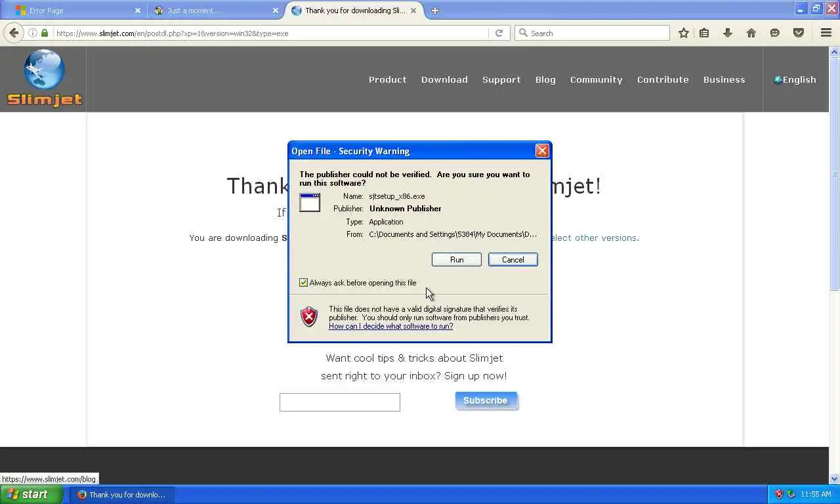Open the Windows Start menu
This screenshot has width=840, height=504.
(x=31, y=494)
